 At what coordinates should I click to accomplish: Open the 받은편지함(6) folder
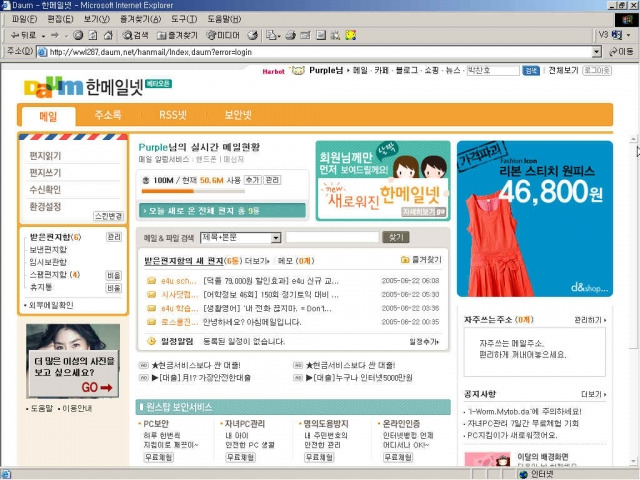click(55, 237)
